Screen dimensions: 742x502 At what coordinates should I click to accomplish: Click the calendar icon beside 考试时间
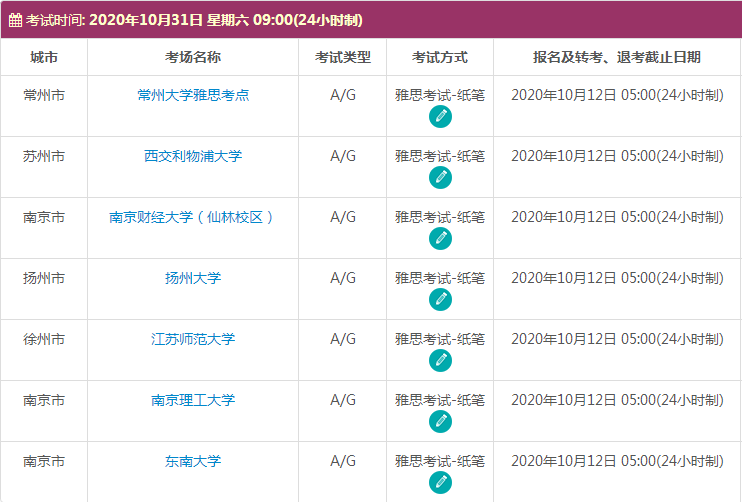pyautogui.click(x=15, y=20)
